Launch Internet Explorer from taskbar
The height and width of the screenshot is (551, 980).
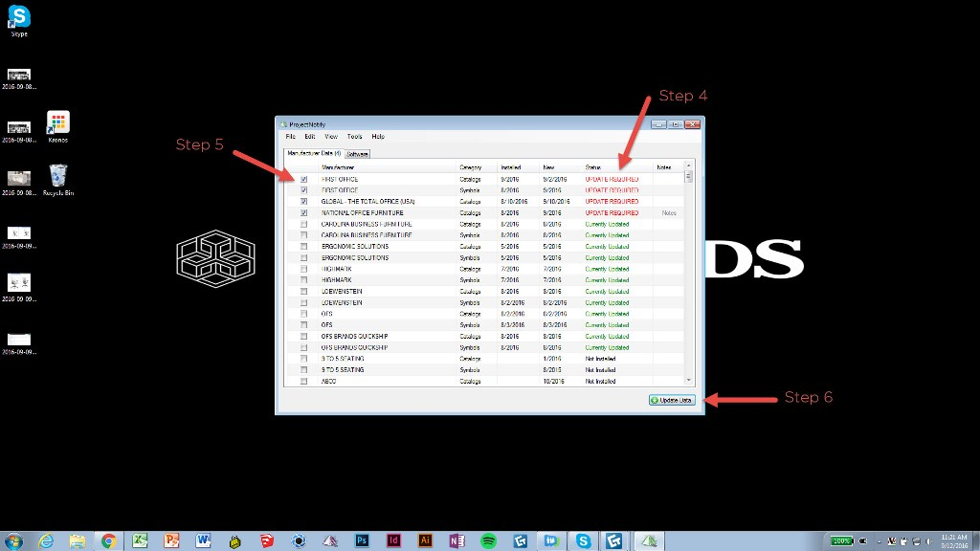pos(46,541)
